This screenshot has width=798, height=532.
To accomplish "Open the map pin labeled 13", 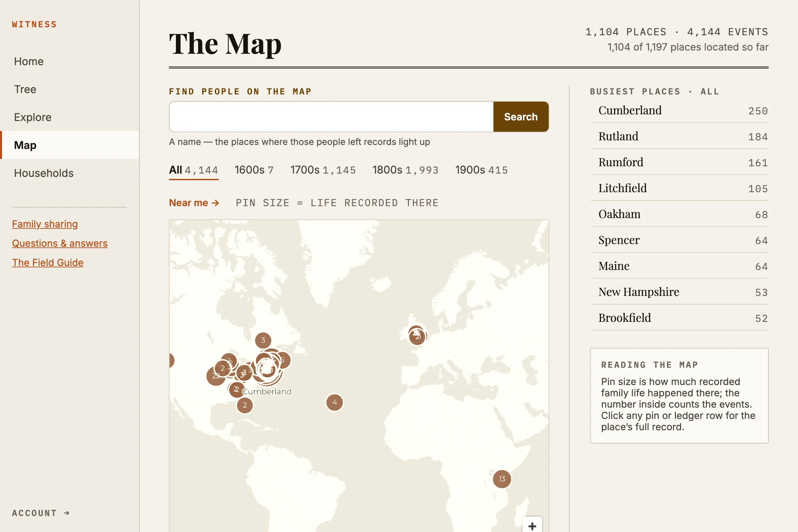I will 502,479.
